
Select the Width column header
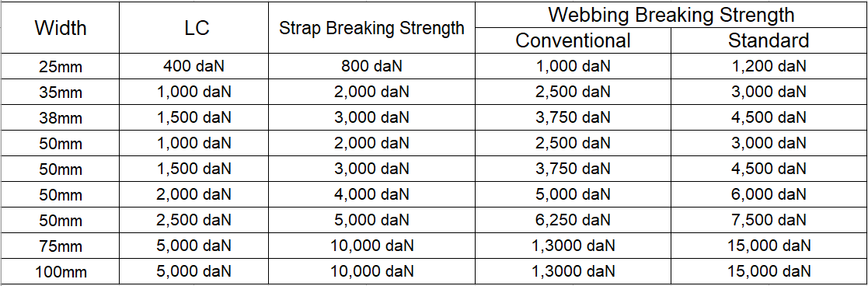click(x=61, y=28)
